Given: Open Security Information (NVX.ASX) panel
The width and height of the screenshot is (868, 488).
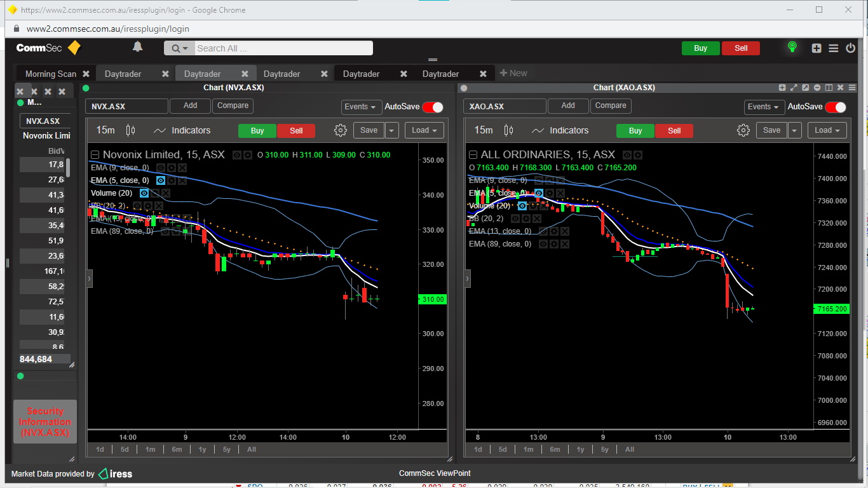Looking at the screenshot, I should [45, 422].
